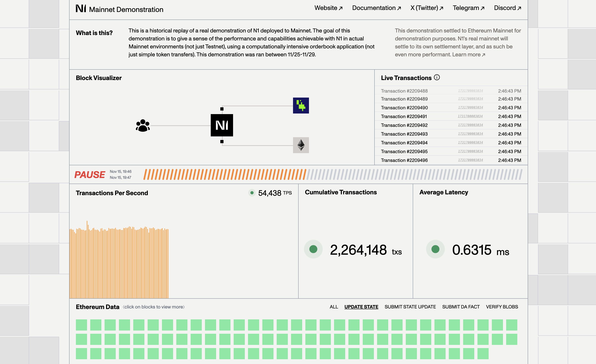Select the UPDATE STATE filter
This screenshot has height=364, width=596.
click(361, 307)
